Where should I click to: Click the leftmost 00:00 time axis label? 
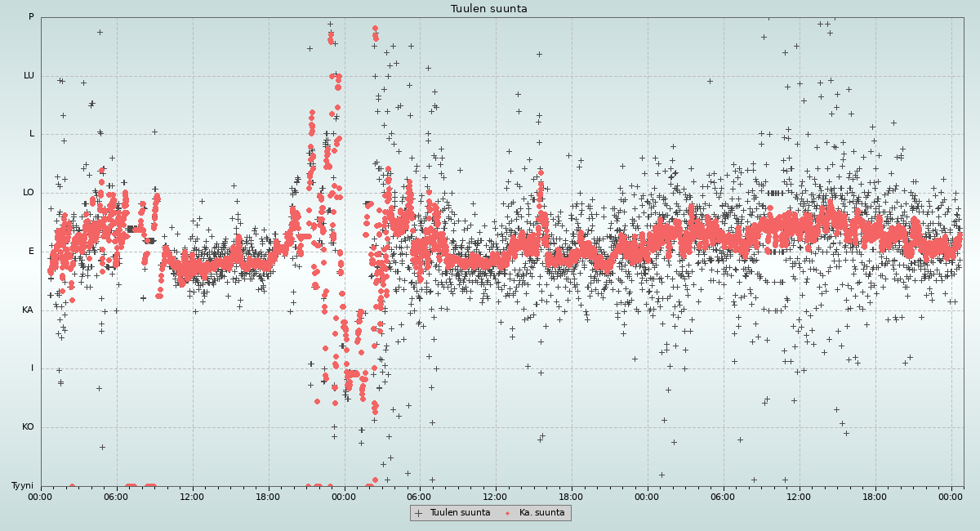click(x=41, y=496)
